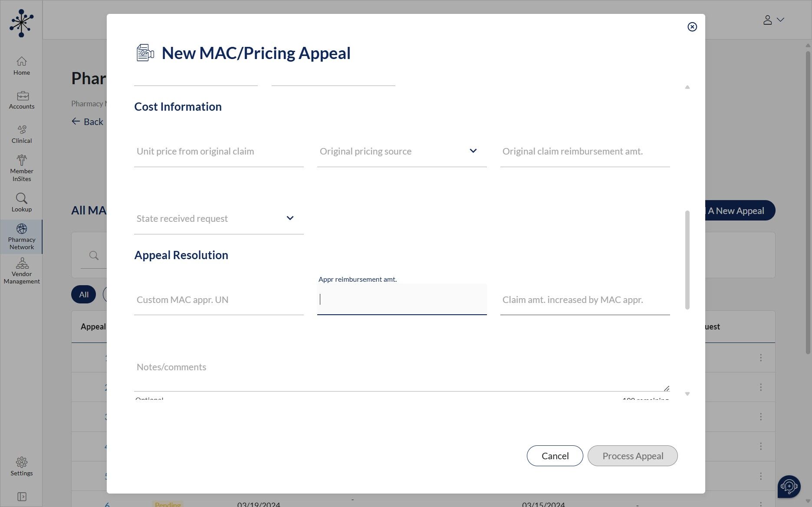Click the Cancel button

click(x=555, y=456)
